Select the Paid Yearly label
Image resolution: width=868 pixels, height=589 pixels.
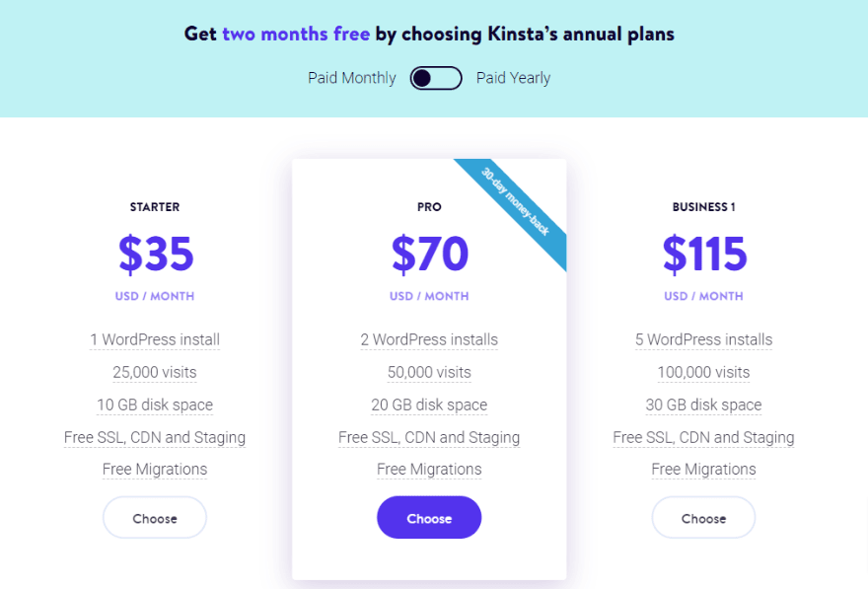513,78
